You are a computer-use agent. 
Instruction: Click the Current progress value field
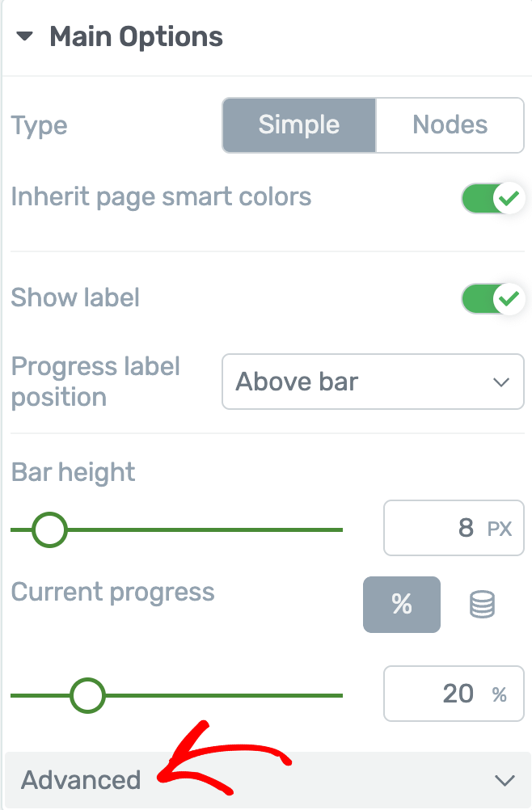coord(454,694)
